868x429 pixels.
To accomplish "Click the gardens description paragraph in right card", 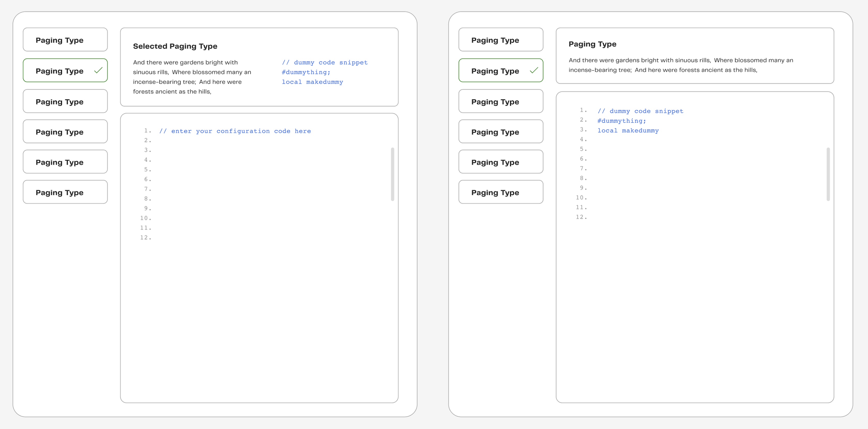I will (x=681, y=65).
